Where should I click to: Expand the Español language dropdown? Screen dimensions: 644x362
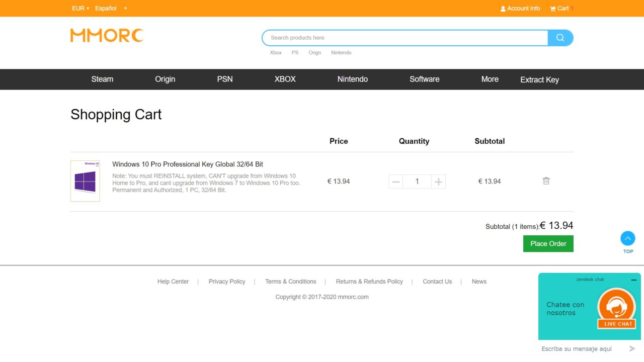(111, 9)
